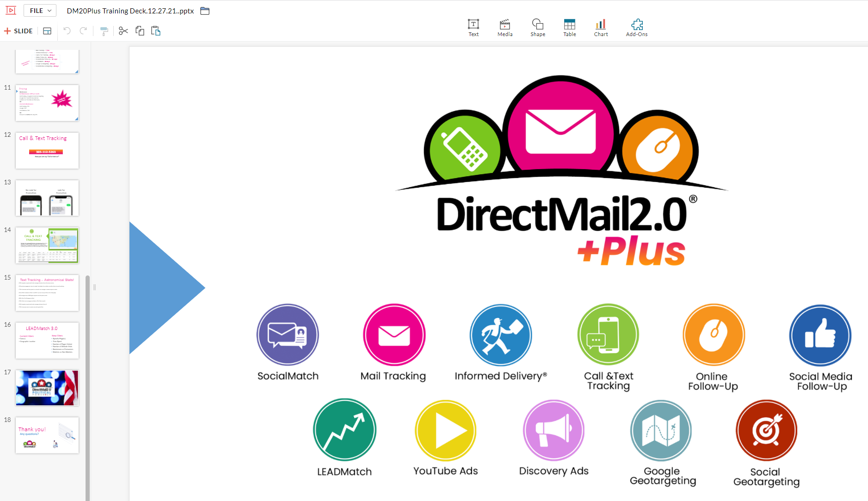Viewport: 868px width, 501px height.
Task: Select the LEADMatch green chart icon
Action: (345, 430)
